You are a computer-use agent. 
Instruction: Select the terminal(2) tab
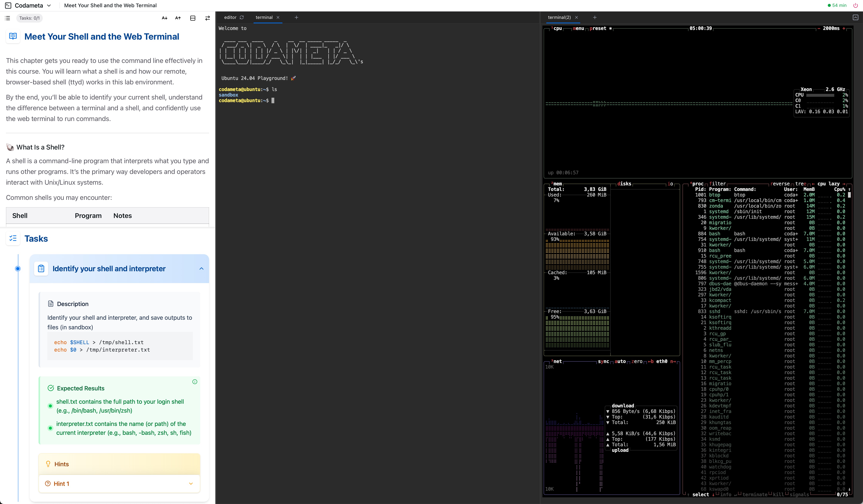pos(559,17)
